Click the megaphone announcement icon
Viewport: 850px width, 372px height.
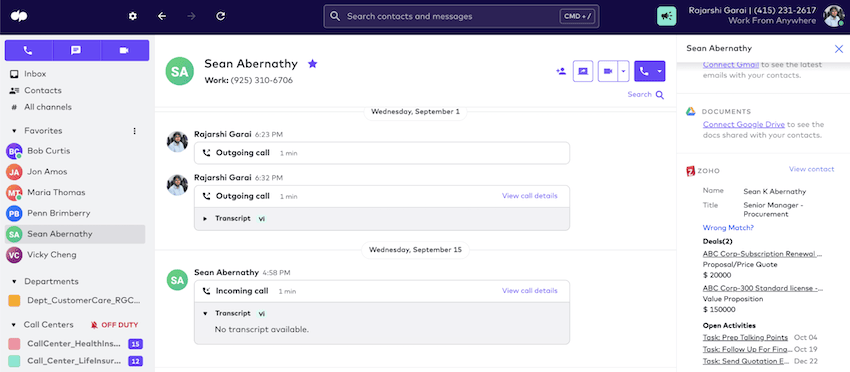[666, 16]
